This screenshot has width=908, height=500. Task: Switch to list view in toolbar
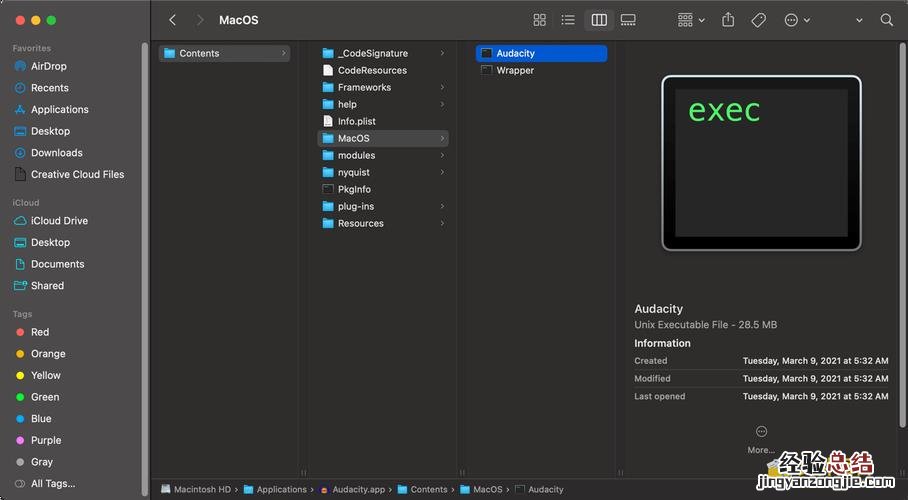[568, 20]
